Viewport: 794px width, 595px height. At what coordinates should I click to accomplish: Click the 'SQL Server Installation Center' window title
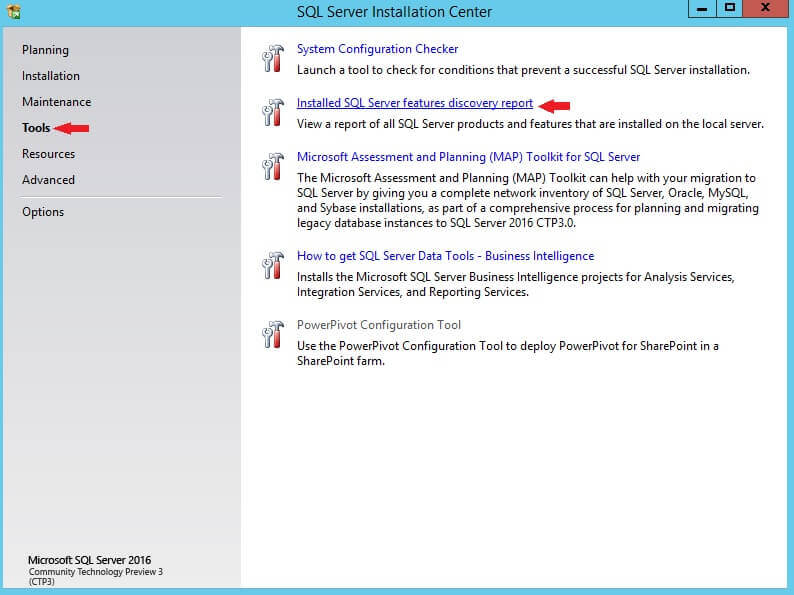[394, 12]
